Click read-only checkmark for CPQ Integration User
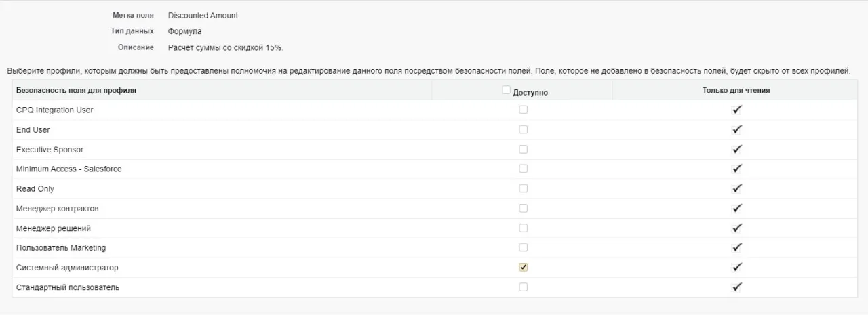868x315 pixels. click(x=736, y=110)
